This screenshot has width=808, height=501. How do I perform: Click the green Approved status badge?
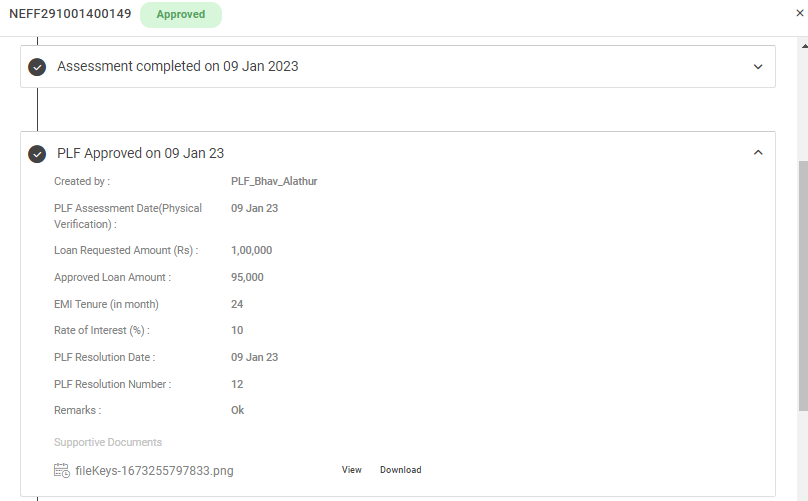(x=181, y=15)
